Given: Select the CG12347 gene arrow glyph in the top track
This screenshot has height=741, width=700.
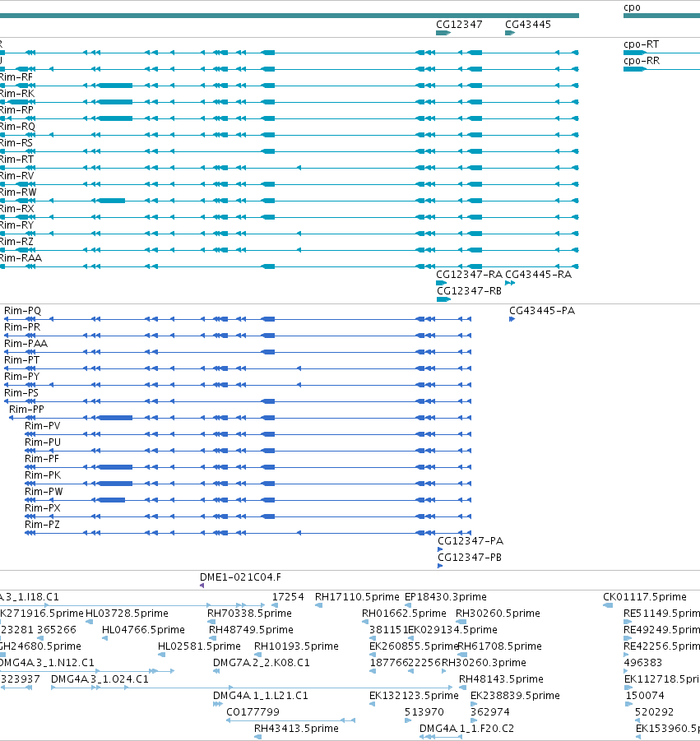Looking at the screenshot, I should click(x=443, y=33).
